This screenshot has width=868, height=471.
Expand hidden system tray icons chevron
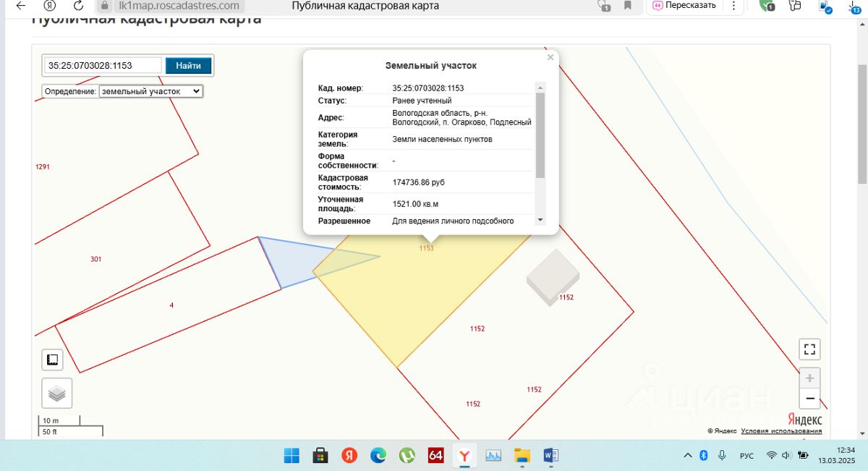(x=686, y=455)
